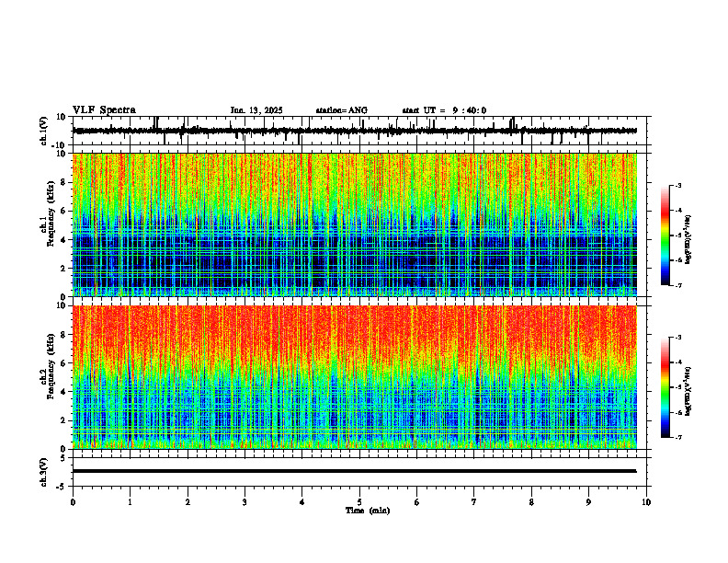728x563 pixels.
Task: Click the "-7" label on the ch.1 color bar
Action: pyautogui.click(x=677, y=285)
